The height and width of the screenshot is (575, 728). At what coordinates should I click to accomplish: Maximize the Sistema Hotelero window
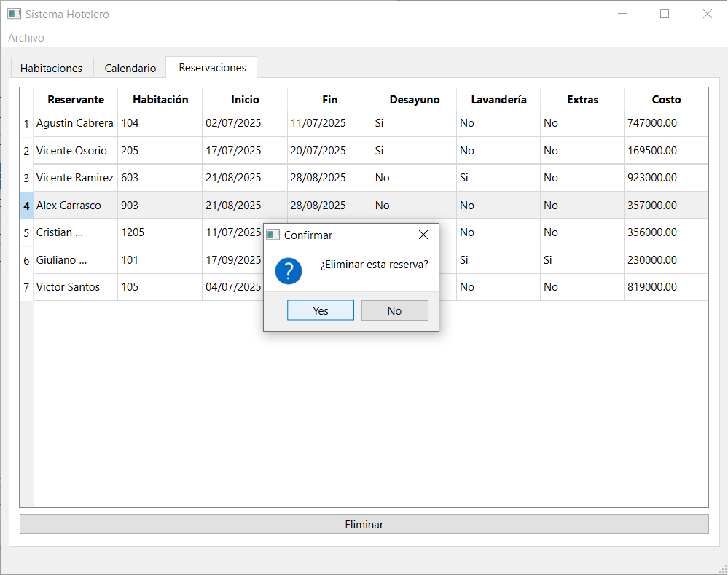(x=665, y=14)
